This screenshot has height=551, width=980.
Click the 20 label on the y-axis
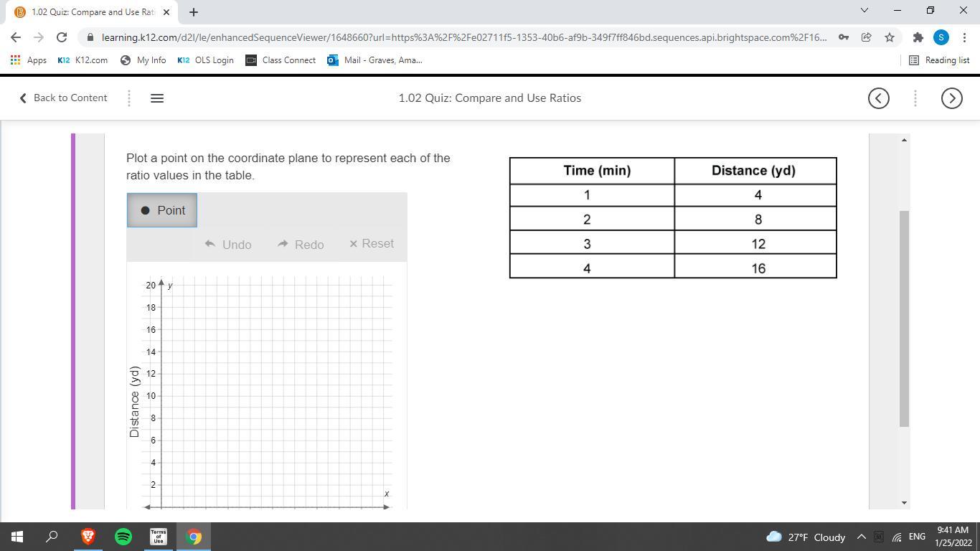pyautogui.click(x=151, y=286)
